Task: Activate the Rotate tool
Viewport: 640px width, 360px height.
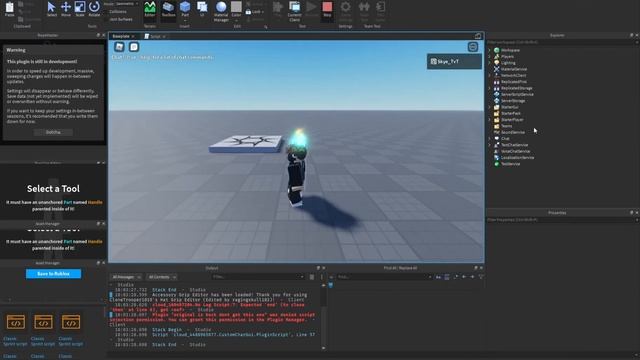Action: 94,9
